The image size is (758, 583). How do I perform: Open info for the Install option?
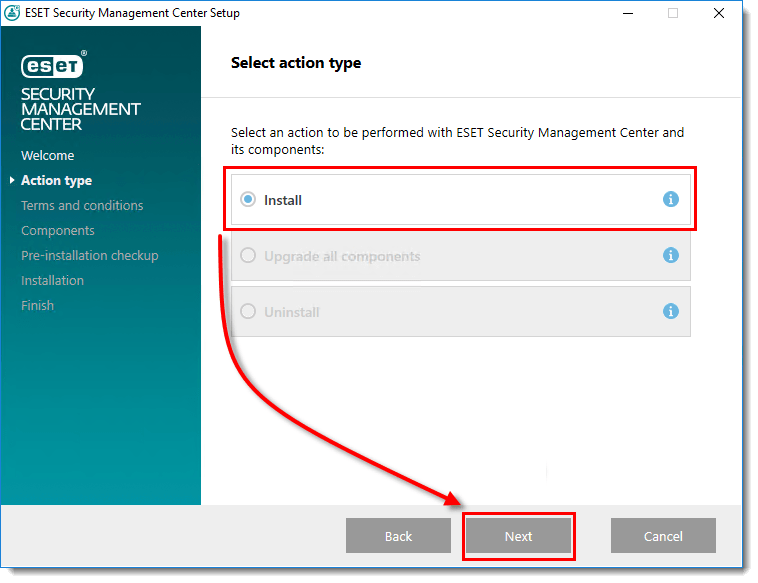[670, 199]
